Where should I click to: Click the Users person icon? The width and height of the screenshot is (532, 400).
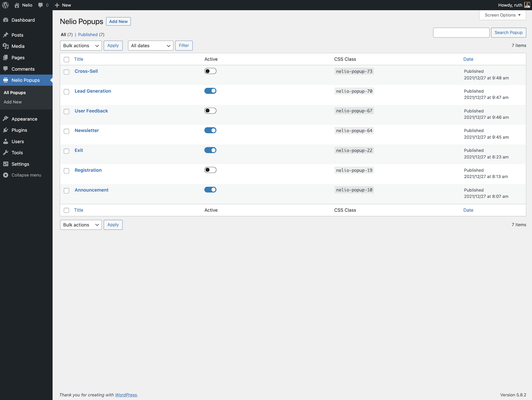(x=6, y=141)
